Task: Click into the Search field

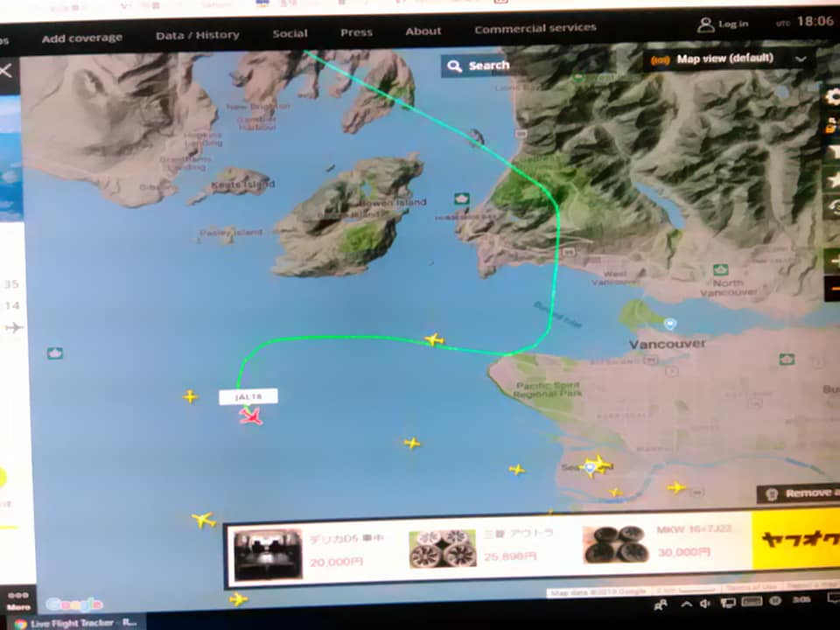Action: tap(488, 66)
